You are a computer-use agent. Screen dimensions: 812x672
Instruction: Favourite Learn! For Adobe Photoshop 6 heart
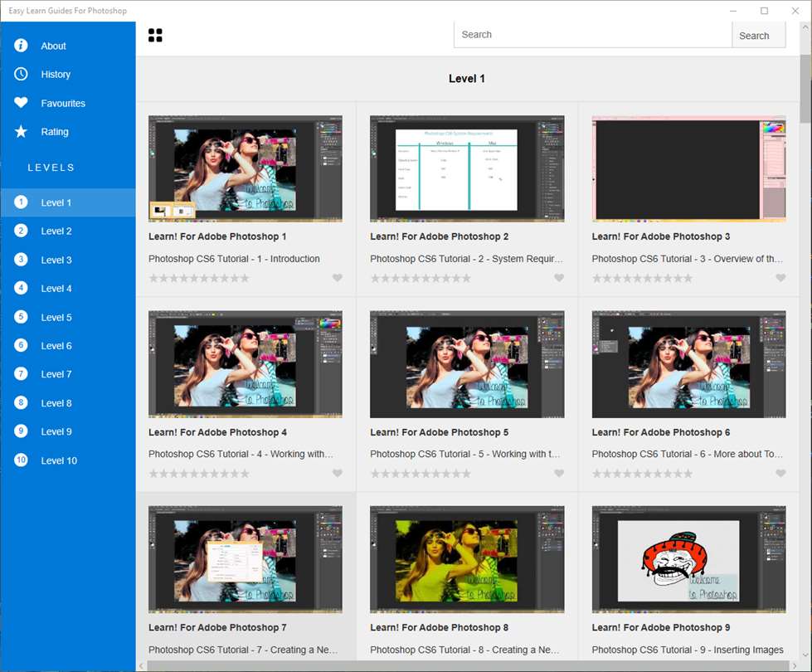pos(780,473)
